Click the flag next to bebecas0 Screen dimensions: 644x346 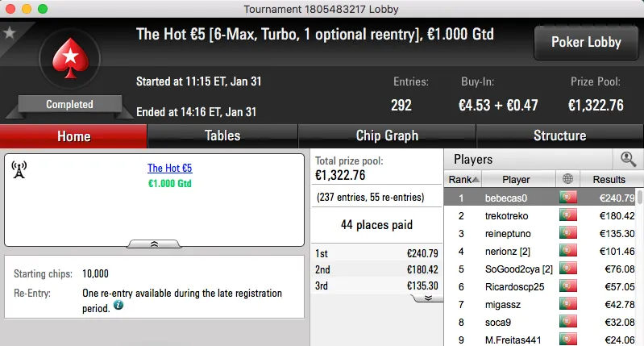[x=567, y=198]
